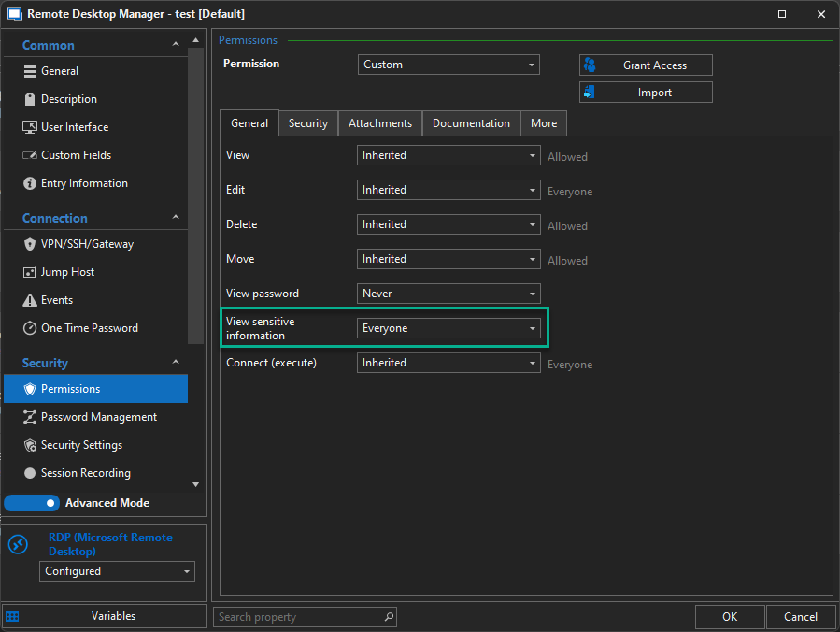Open One Time Password clock icon
The height and width of the screenshot is (632, 840).
(x=30, y=328)
